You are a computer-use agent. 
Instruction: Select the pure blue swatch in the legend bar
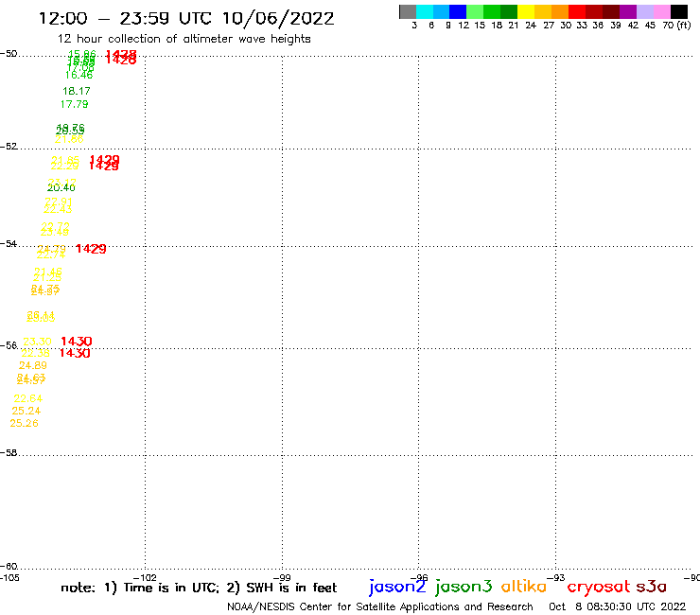pyautogui.click(x=458, y=11)
